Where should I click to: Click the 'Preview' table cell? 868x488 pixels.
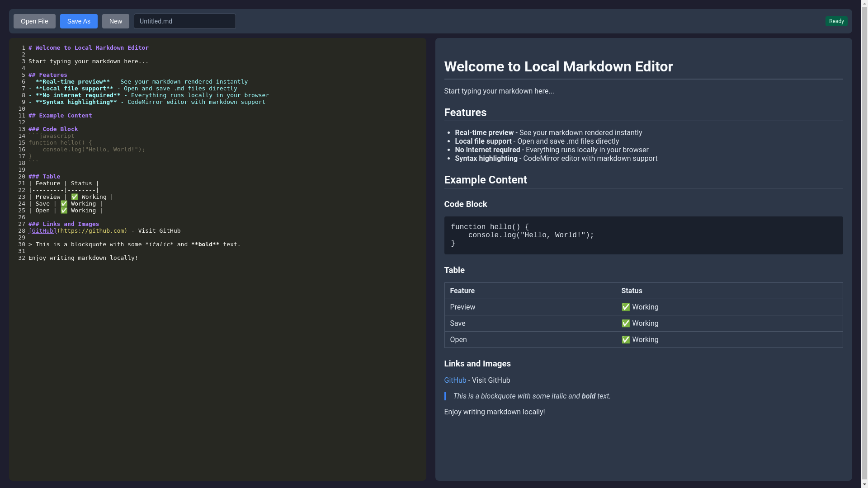(x=530, y=307)
